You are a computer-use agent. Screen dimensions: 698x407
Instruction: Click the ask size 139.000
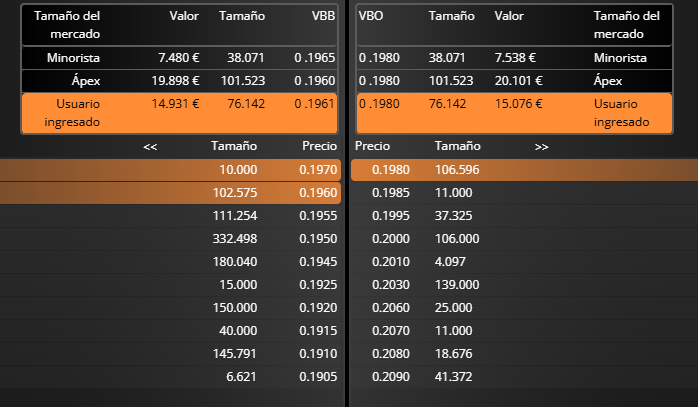(x=457, y=284)
